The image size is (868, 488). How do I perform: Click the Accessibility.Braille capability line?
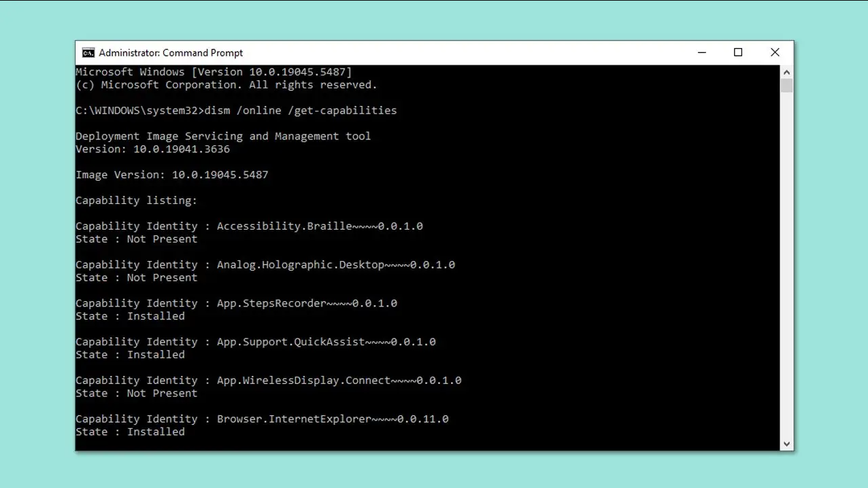[249, 226]
